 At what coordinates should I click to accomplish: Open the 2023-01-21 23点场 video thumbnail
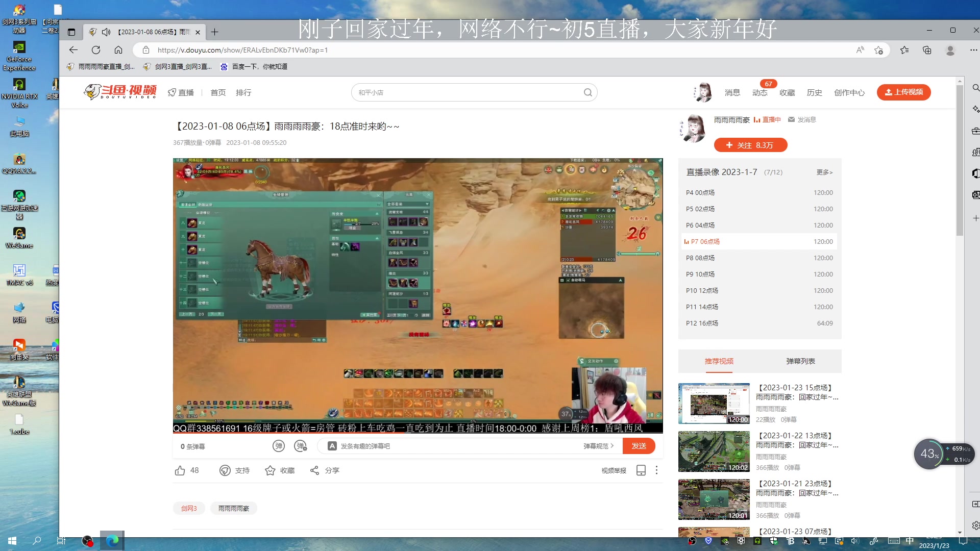[x=714, y=499]
